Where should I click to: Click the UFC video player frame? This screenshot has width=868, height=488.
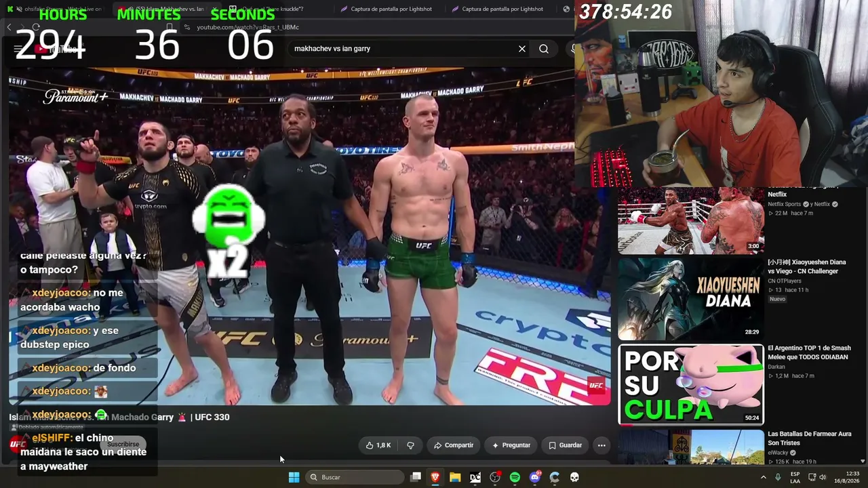(x=309, y=236)
